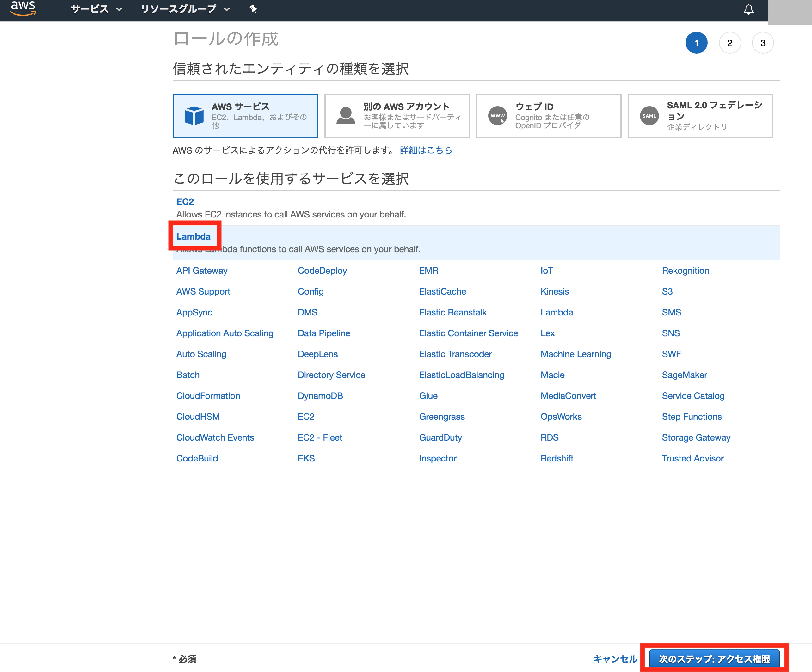Select Elastic Container Service
Viewport: 812px width, 672px height.
click(x=468, y=333)
